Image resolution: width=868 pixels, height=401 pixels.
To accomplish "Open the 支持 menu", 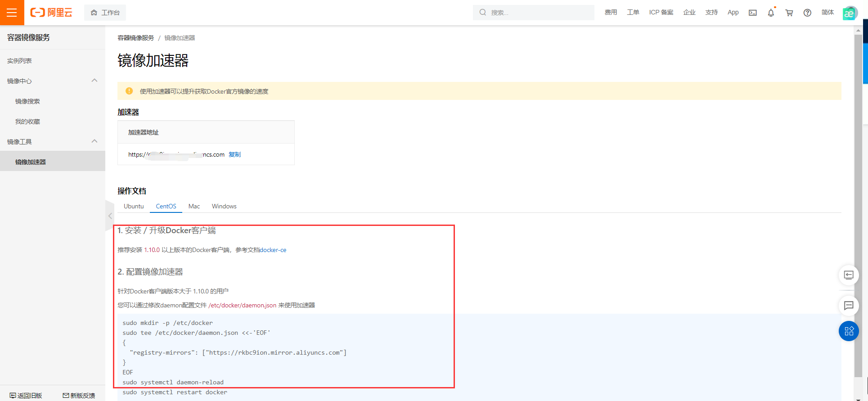I will tap(711, 13).
